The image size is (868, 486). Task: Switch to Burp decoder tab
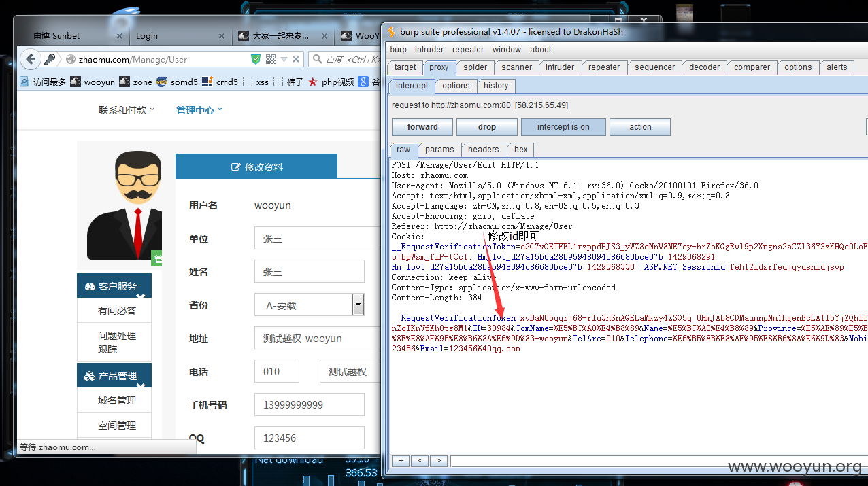tap(704, 67)
